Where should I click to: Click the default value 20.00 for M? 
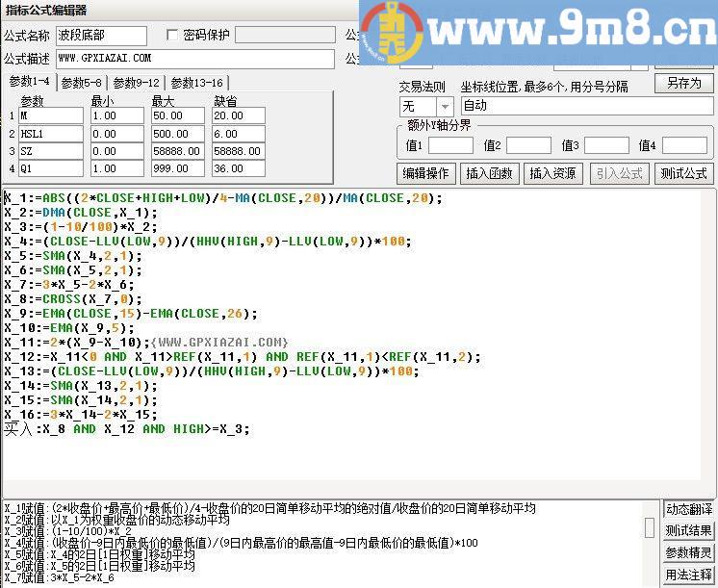click(x=239, y=115)
